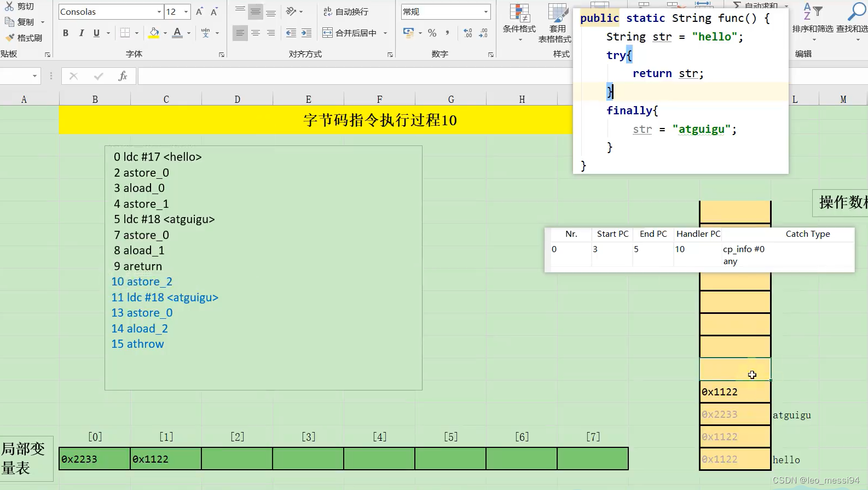868x490 pixels.
Task: Click the increase indent icon
Action: coord(306,33)
